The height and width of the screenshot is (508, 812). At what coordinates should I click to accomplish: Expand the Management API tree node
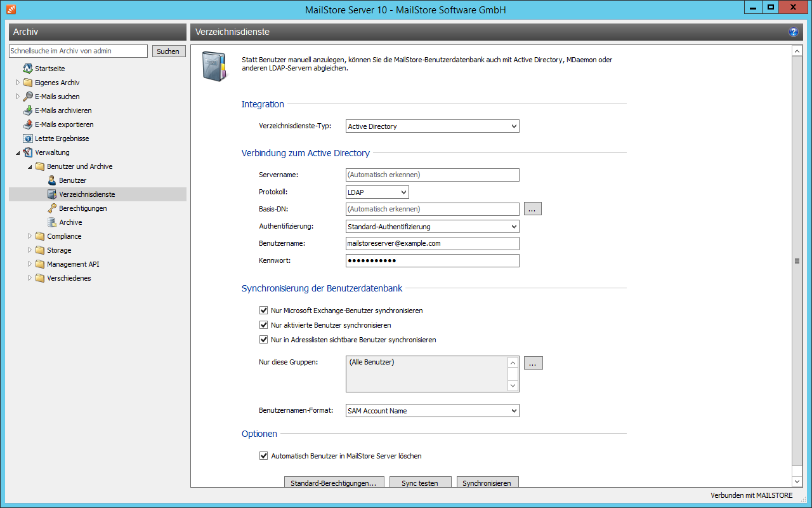30,264
